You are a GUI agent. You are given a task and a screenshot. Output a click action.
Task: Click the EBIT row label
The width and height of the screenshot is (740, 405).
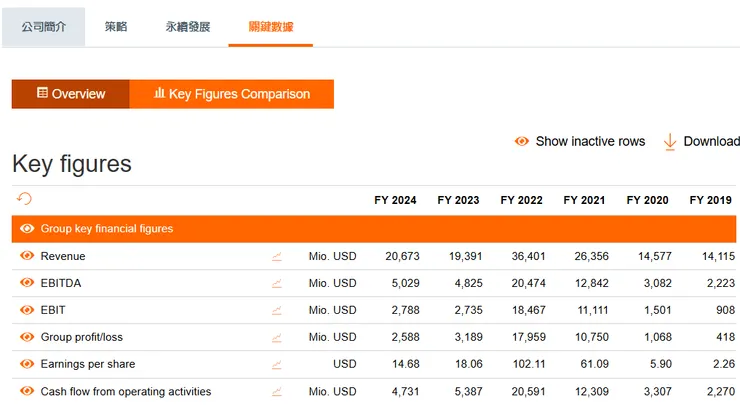point(53,310)
